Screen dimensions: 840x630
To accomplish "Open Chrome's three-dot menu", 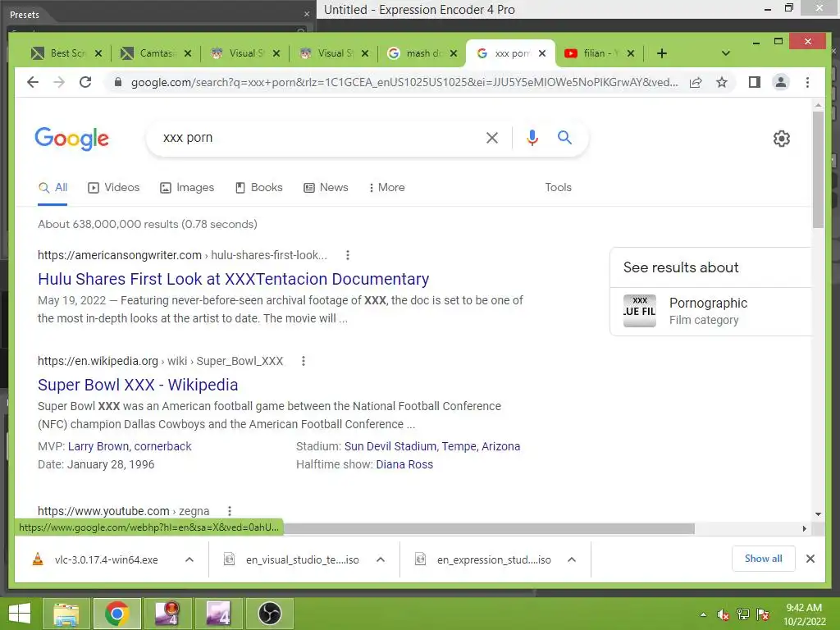I will 807,82.
